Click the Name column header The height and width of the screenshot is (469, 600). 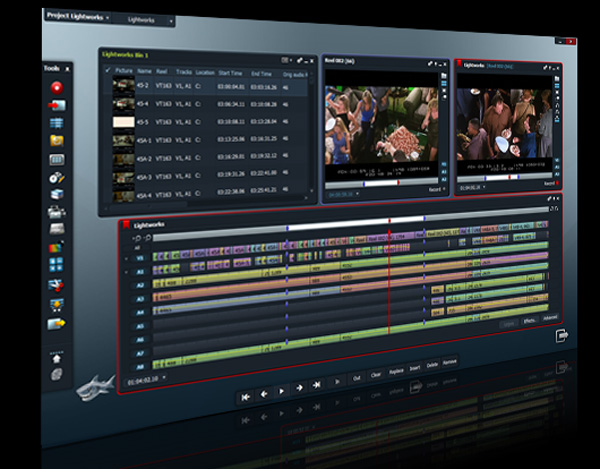point(144,71)
